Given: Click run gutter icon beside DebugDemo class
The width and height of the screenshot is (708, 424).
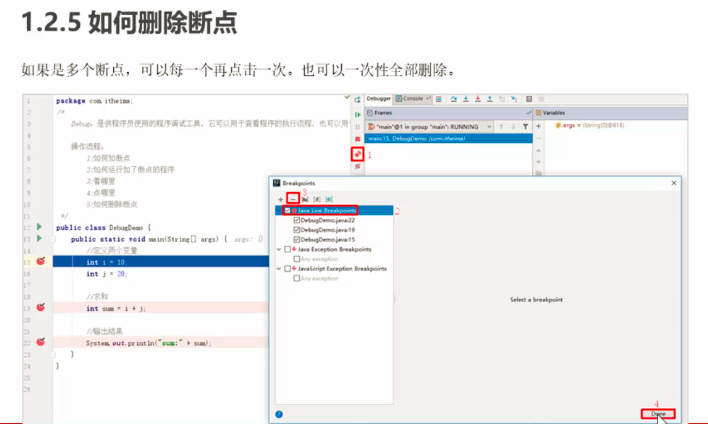Looking at the screenshot, I should [39, 226].
